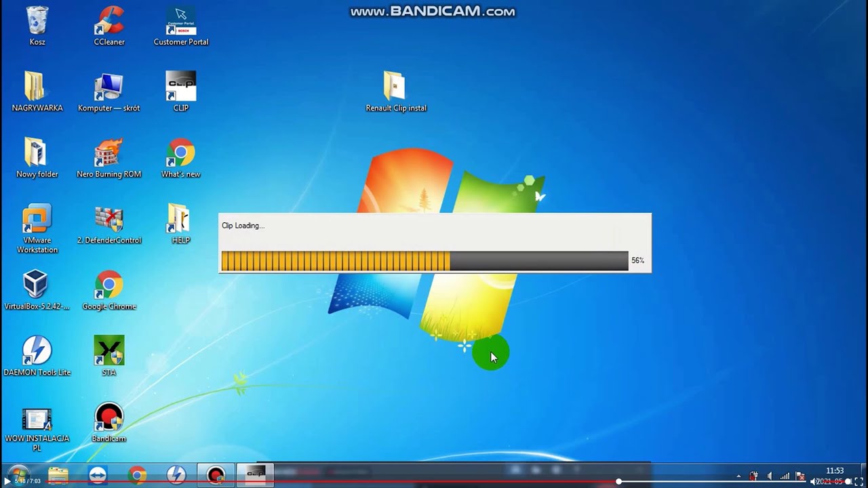
Task: Switch to the Bandicam taskbar button
Action: pyautogui.click(x=216, y=476)
